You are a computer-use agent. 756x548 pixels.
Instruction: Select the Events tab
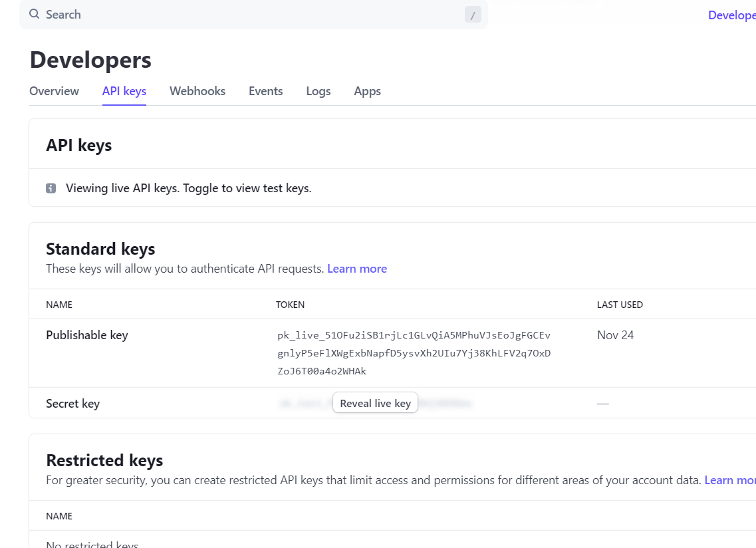point(265,91)
